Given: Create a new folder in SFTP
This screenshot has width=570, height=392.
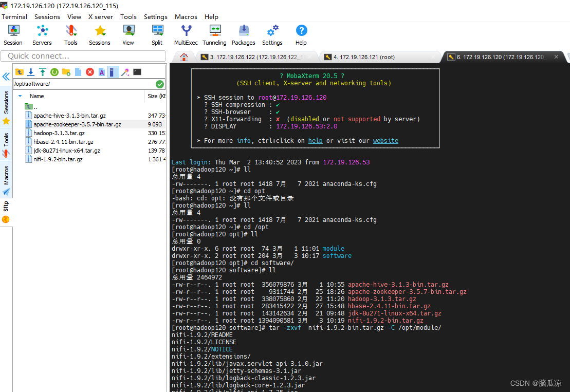Looking at the screenshot, I should (66, 72).
